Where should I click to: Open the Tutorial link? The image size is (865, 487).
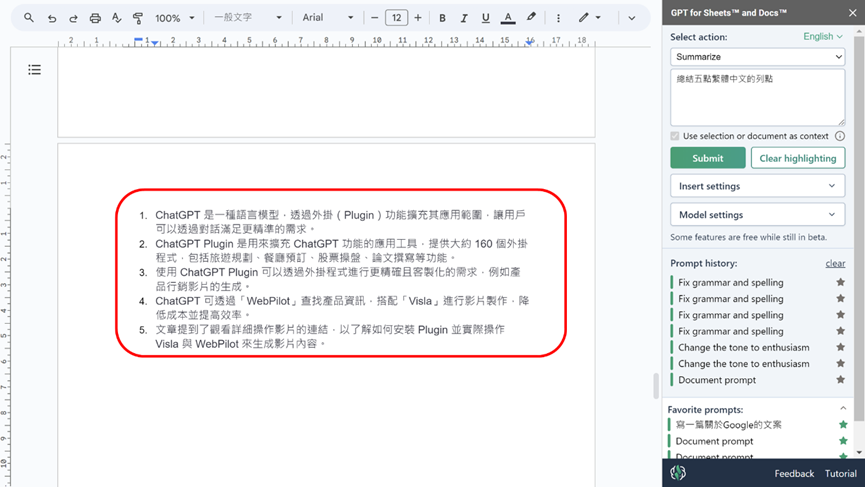click(841, 474)
